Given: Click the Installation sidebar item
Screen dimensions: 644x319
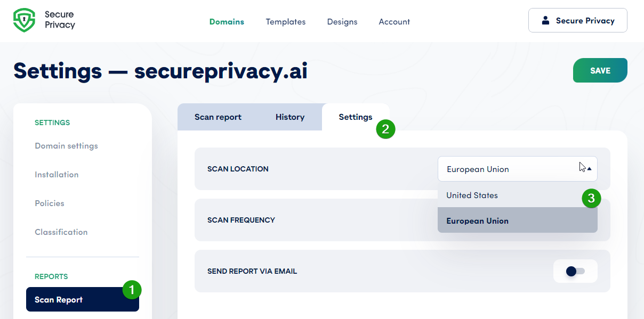Looking at the screenshot, I should [x=57, y=174].
